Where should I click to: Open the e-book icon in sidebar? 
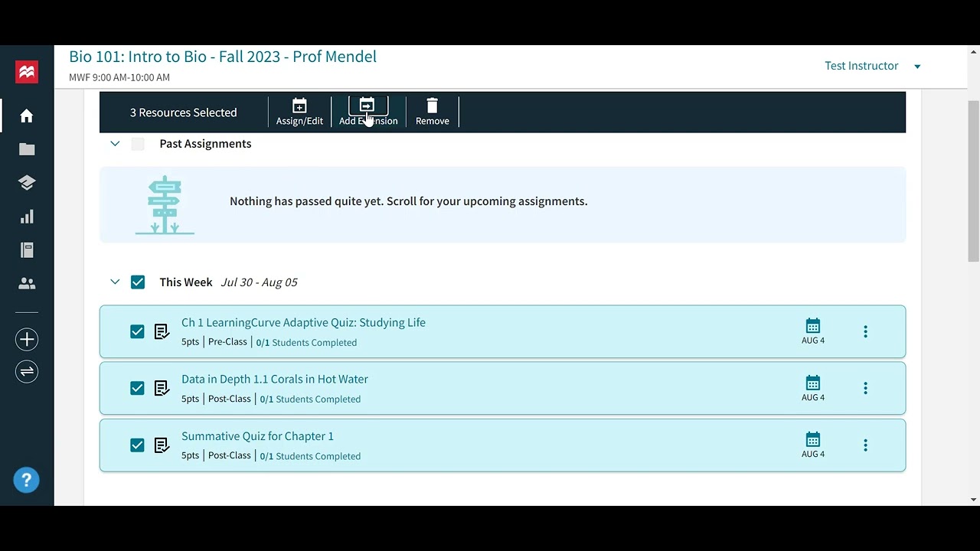[x=27, y=250]
